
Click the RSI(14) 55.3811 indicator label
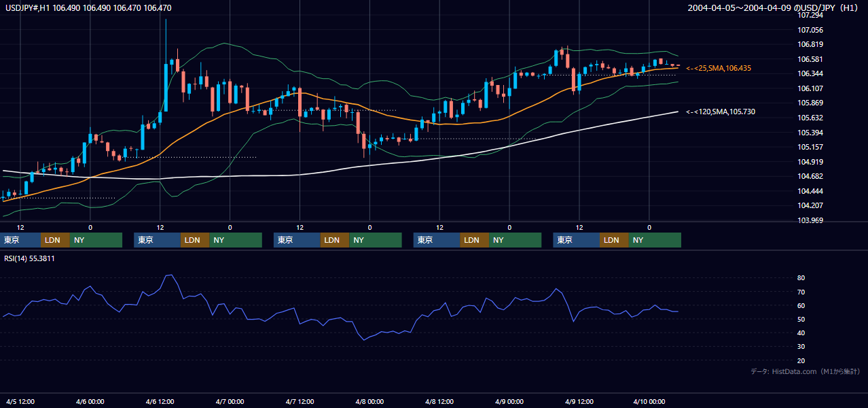(29, 258)
